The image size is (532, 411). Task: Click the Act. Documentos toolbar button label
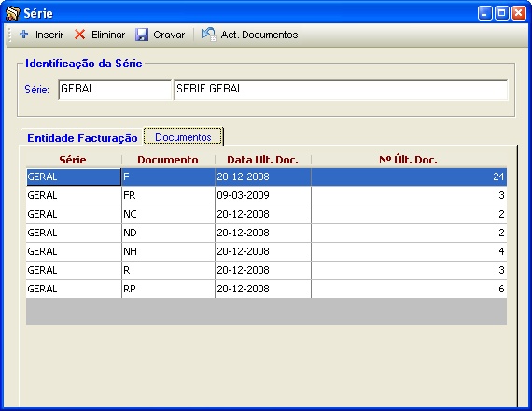coord(259,35)
